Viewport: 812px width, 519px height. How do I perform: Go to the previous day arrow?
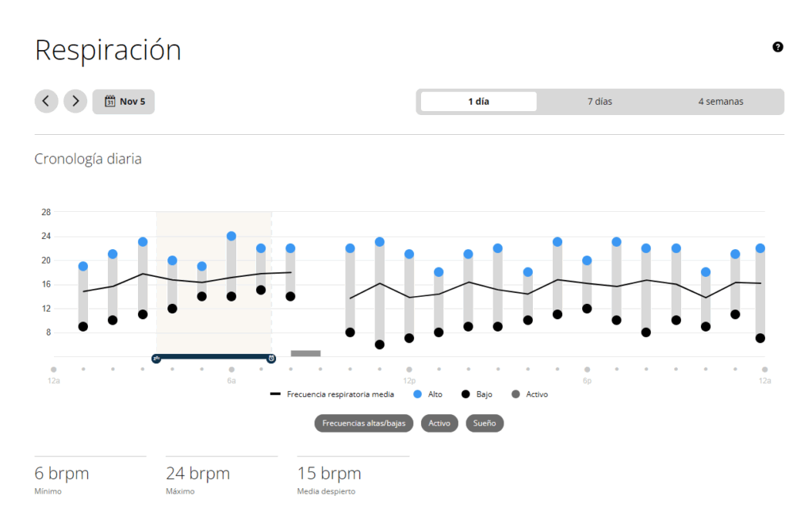[x=46, y=101]
